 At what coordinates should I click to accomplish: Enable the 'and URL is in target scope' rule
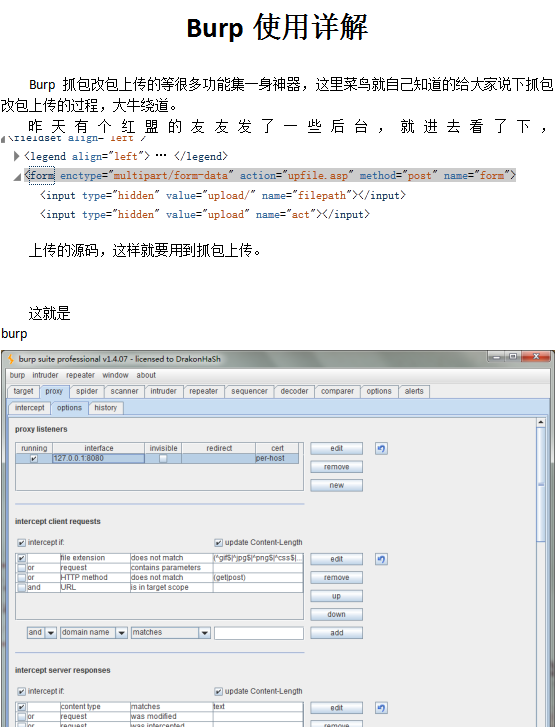click(x=22, y=587)
